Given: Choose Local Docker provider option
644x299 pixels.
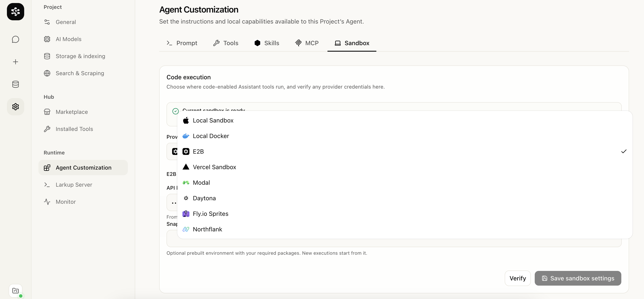Looking at the screenshot, I should point(405,136).
